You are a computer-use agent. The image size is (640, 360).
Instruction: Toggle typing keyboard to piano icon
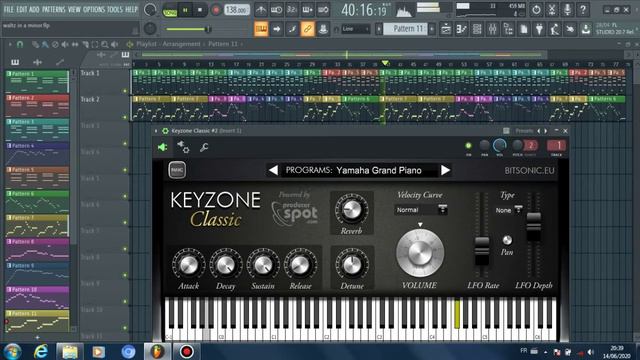click(x=261, y=29)
